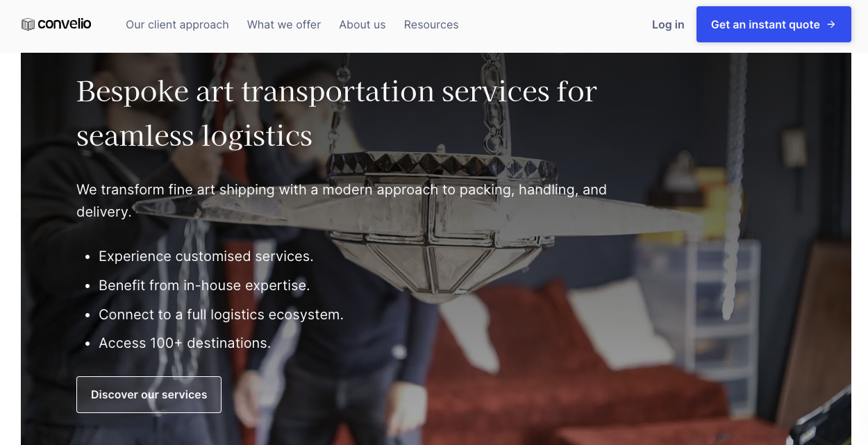Click the Experience customised services bullet

(x=206, y=256)
